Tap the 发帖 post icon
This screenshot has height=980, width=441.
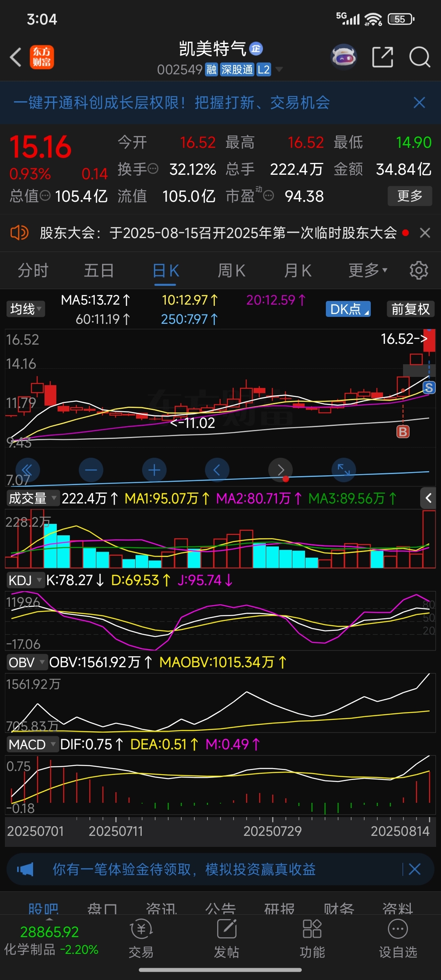227,939
